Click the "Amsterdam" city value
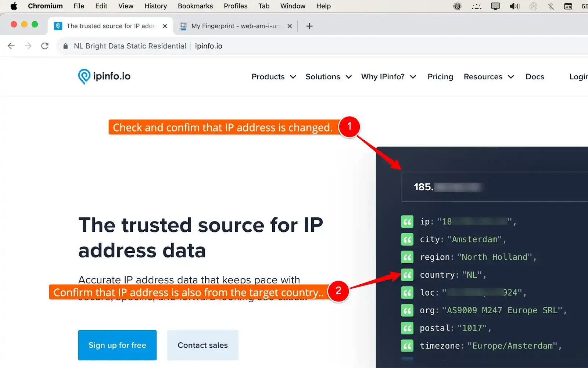588x368 pixels. click(474, 239)
